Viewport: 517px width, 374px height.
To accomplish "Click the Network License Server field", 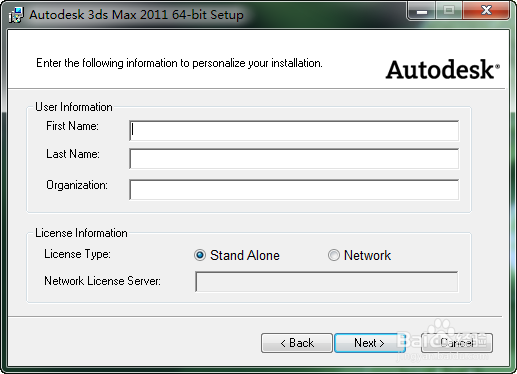I will (x=327, y=282).
